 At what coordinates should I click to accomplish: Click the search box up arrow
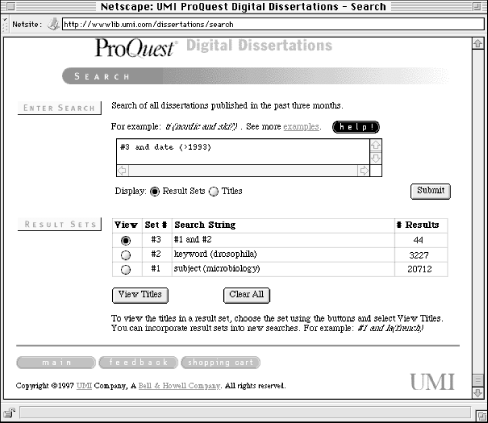tap(376, 145)
